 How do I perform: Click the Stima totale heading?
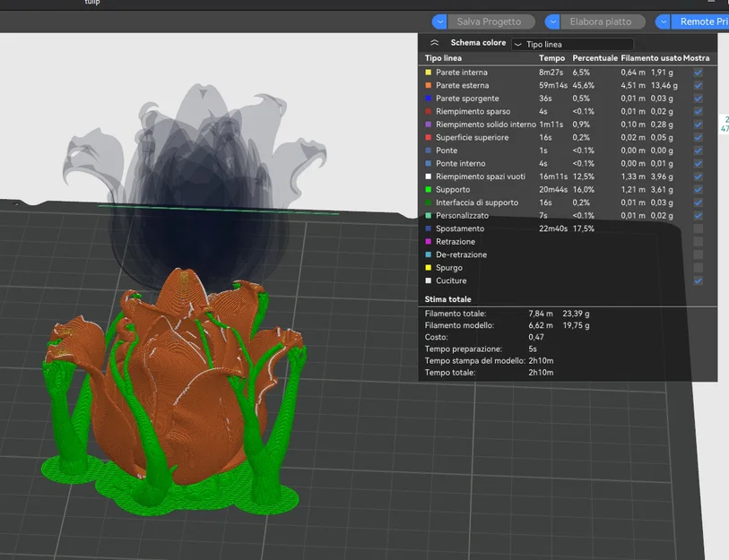447,299
